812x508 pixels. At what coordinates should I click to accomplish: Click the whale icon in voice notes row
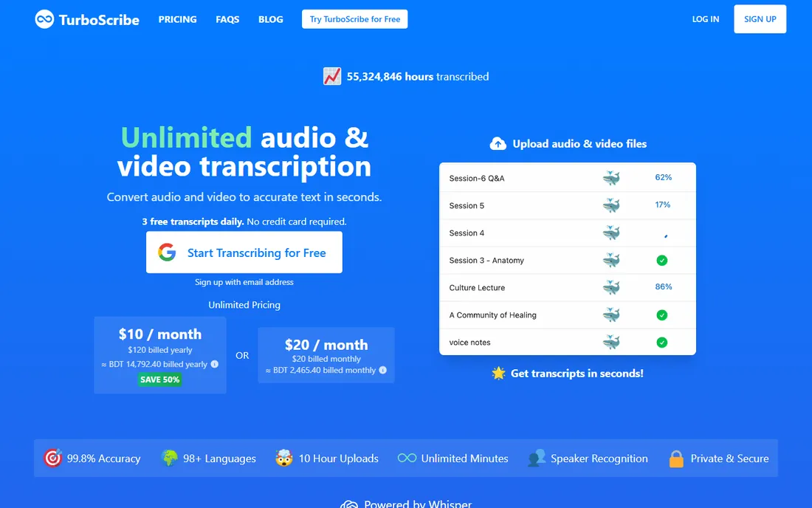(x=611, y=343)
